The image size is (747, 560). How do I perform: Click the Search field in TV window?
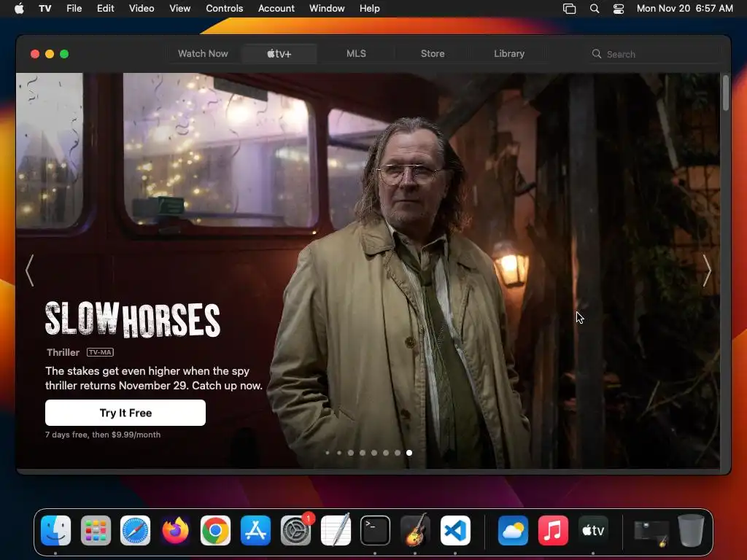point(654,54)
